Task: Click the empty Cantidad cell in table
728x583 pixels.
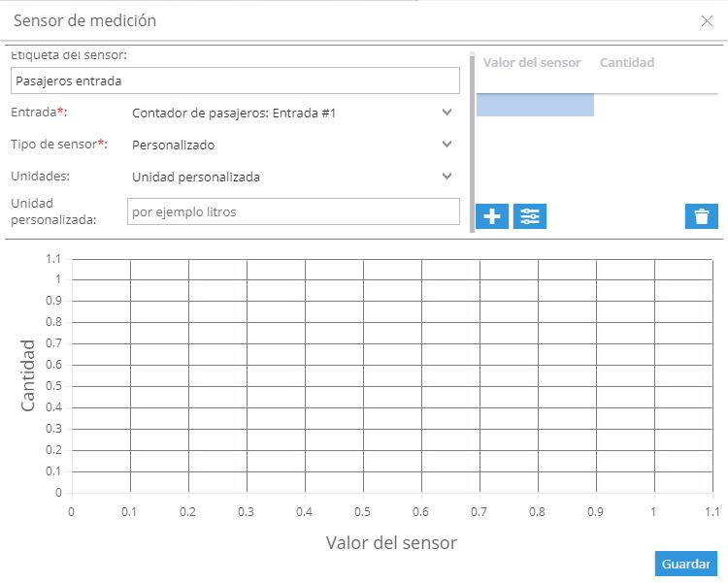Action: point(655,105)
